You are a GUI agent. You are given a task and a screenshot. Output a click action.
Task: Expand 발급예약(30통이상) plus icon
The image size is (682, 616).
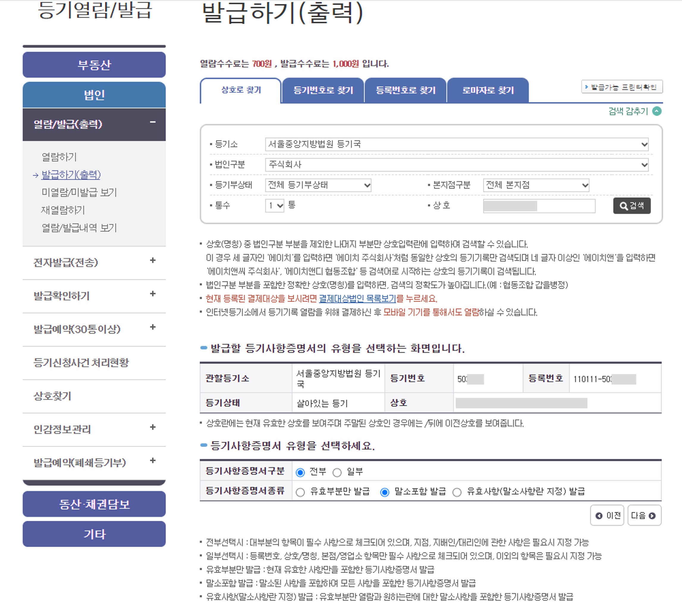pyautogui.click(x=153, y=327)
